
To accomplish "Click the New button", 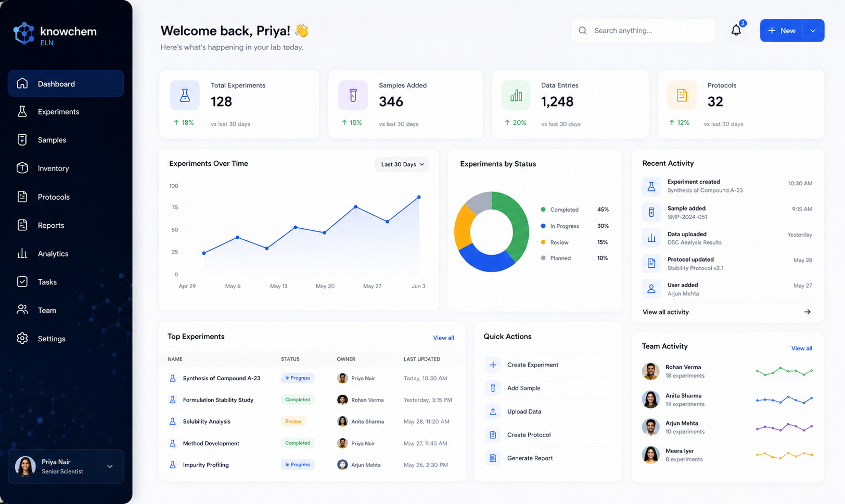I will [781, 31].
